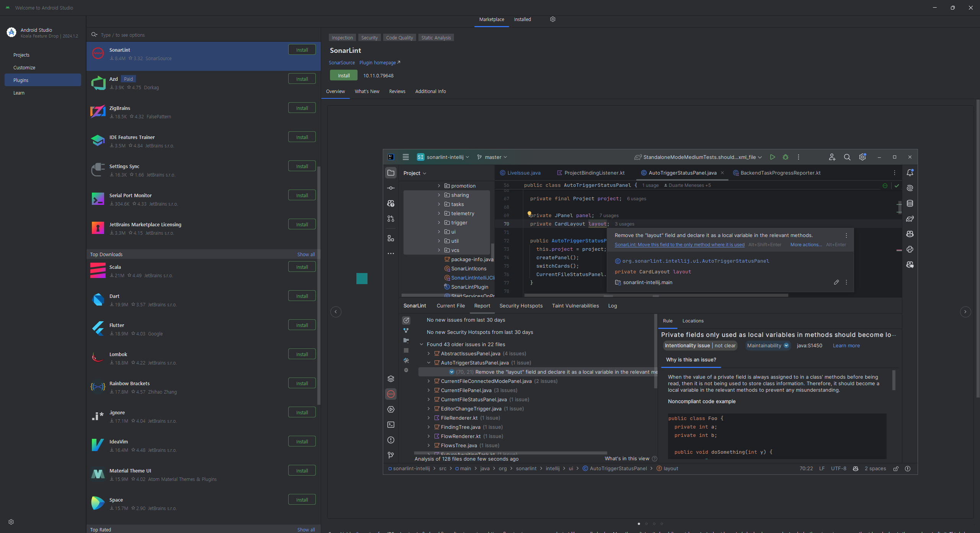Switch to the Installed plugins tab
980x533 pixels.
pos(523,19)
